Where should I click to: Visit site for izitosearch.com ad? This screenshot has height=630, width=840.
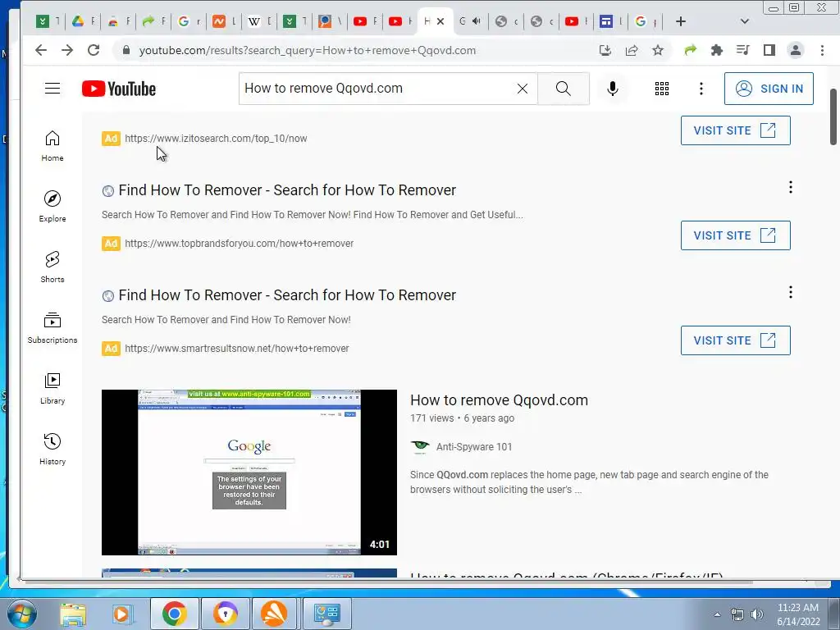(735, 130)
